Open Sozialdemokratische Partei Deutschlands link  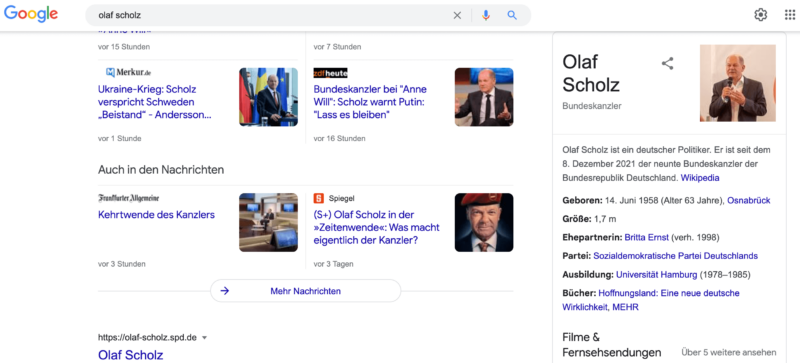[676, 256]
